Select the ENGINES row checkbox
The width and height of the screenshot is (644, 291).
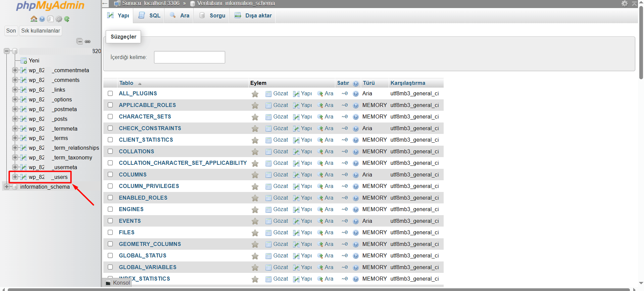coord(110,209)
